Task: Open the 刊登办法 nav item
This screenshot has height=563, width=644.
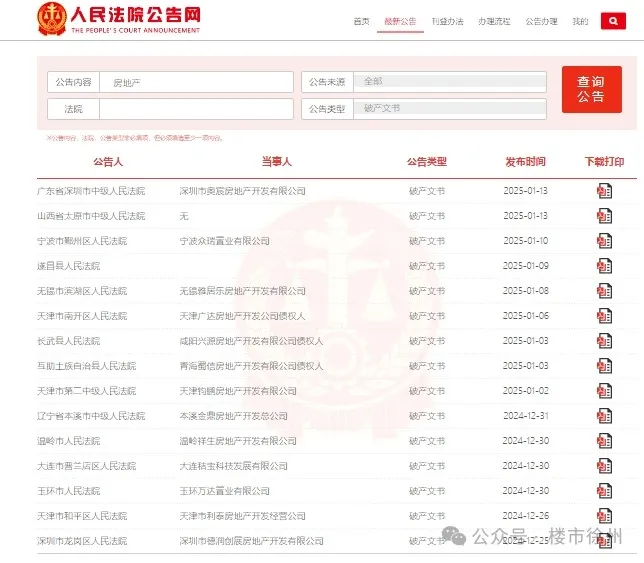Action: coord(447,21)
